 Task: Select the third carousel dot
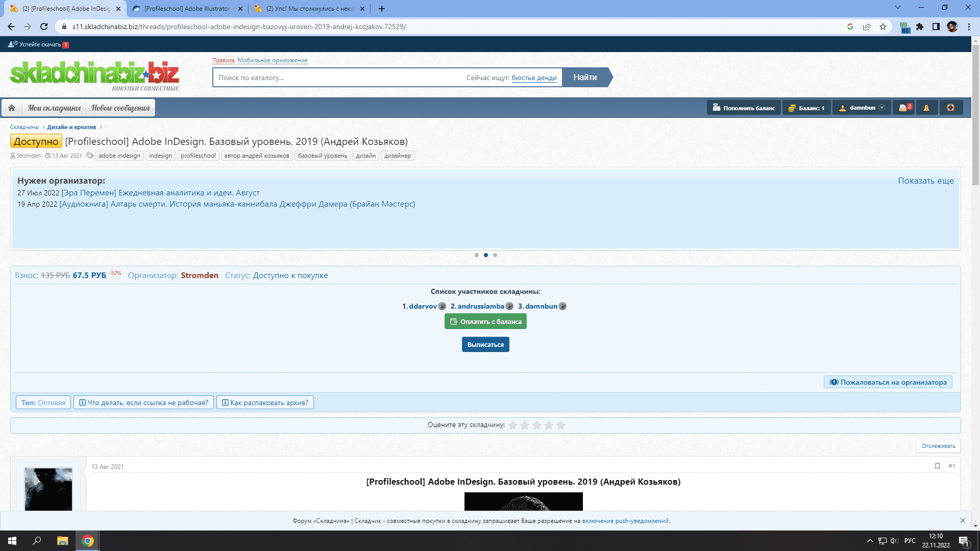(x=495, y=255)
